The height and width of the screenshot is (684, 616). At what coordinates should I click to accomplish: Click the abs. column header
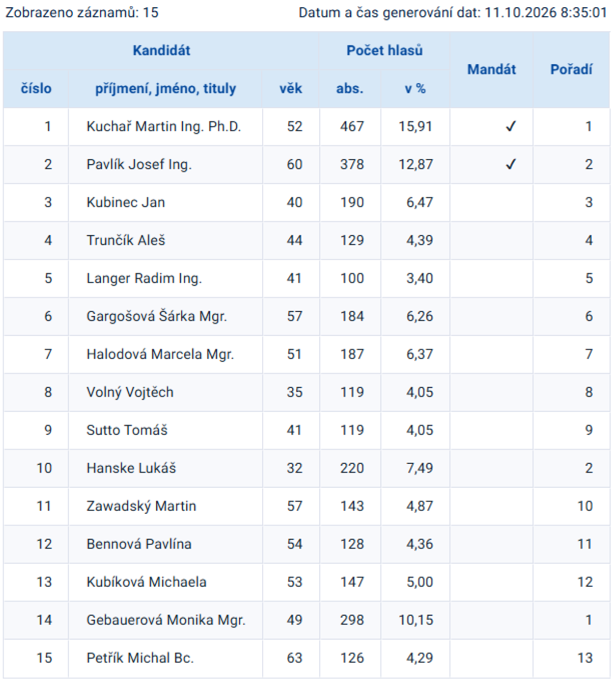350,89
